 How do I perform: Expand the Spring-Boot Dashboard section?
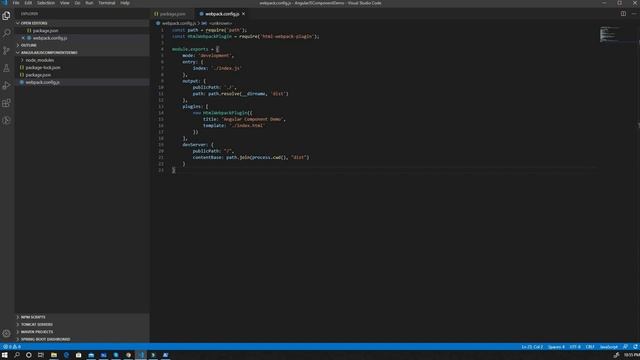click(x=82, y=339)
